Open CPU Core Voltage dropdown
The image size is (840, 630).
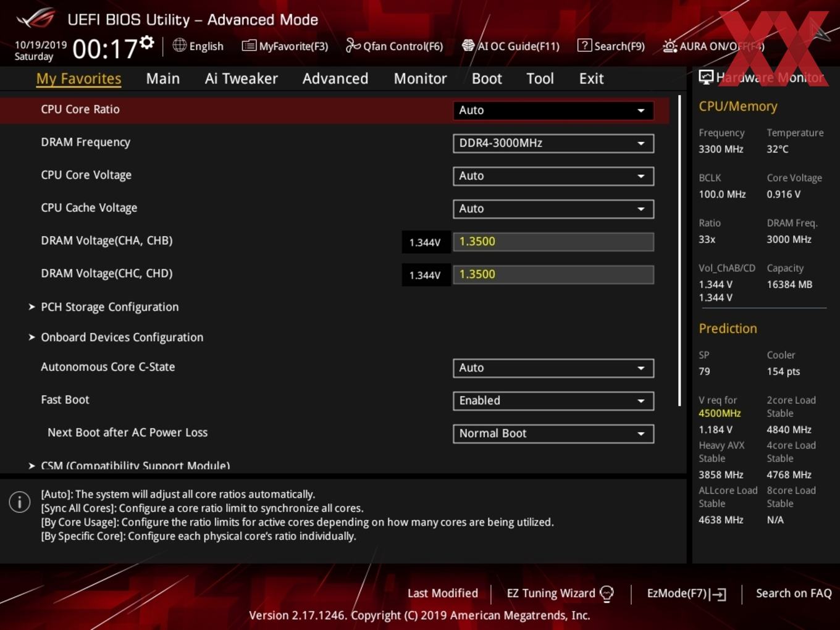pos(553,176)
